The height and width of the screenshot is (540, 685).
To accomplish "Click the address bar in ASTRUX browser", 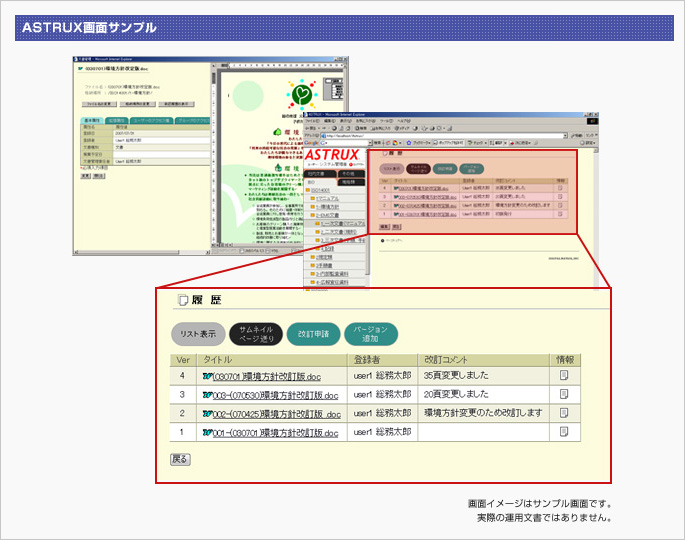I will pos(442,135).
